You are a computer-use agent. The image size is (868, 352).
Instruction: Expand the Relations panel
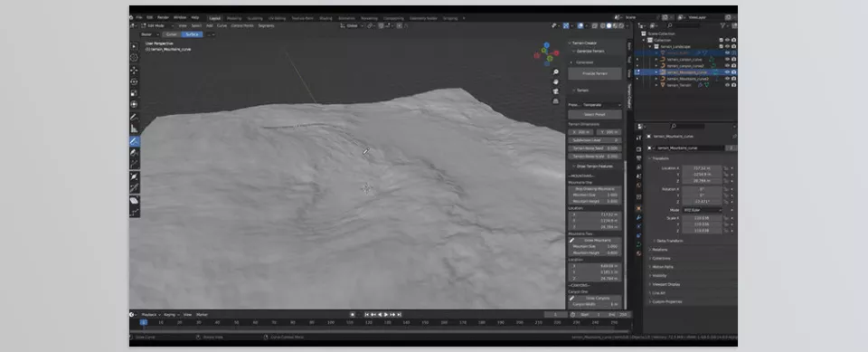pos(659,250)
